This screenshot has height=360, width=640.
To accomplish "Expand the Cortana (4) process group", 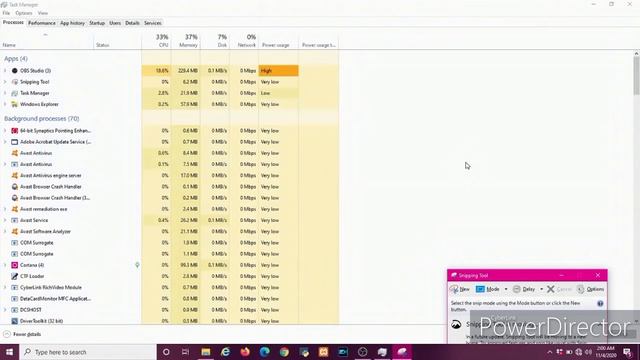I will pyautogui.click(x=5, y=265).
